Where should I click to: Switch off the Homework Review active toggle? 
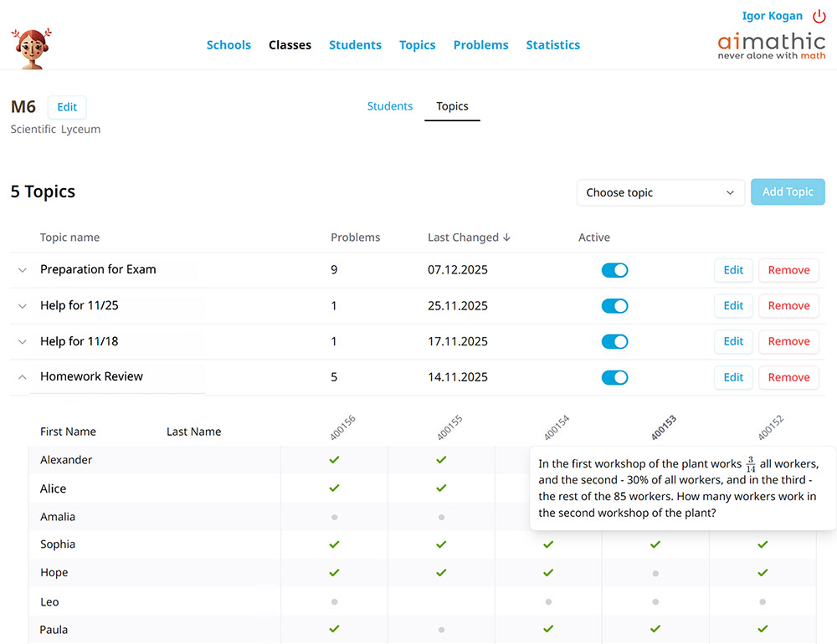pyautogui.click(x=614, y=378)
